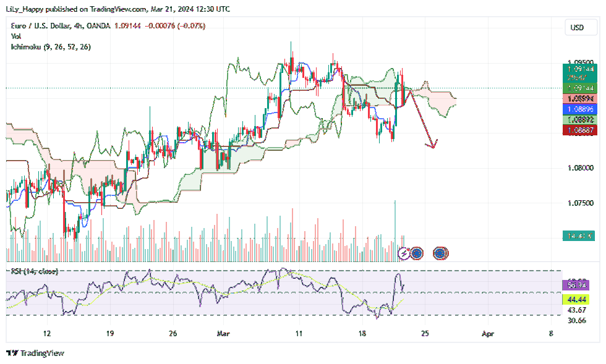Select the Ichimoku (9, 26, 52, 26) legend

[x=51, y=47]
